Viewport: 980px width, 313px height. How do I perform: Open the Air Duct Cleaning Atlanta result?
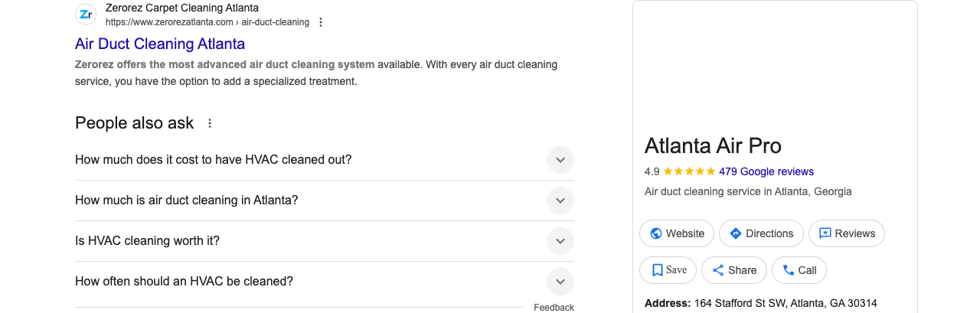click(x=160, y=44)
